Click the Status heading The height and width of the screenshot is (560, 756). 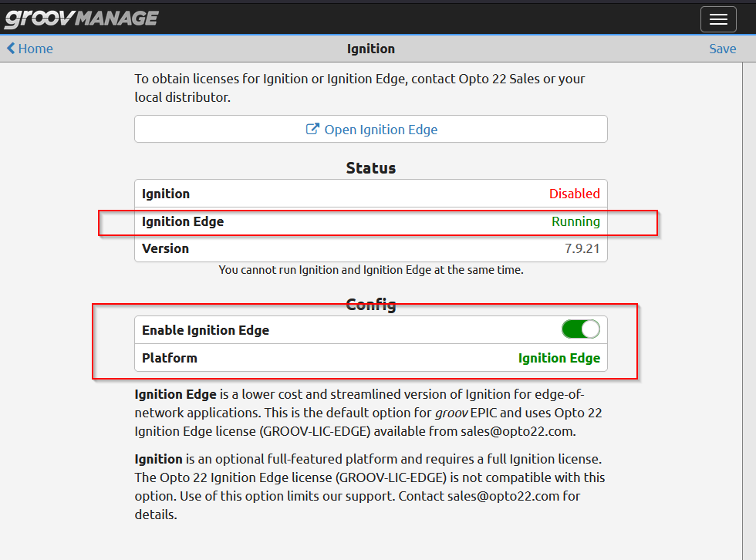point(371,168)
